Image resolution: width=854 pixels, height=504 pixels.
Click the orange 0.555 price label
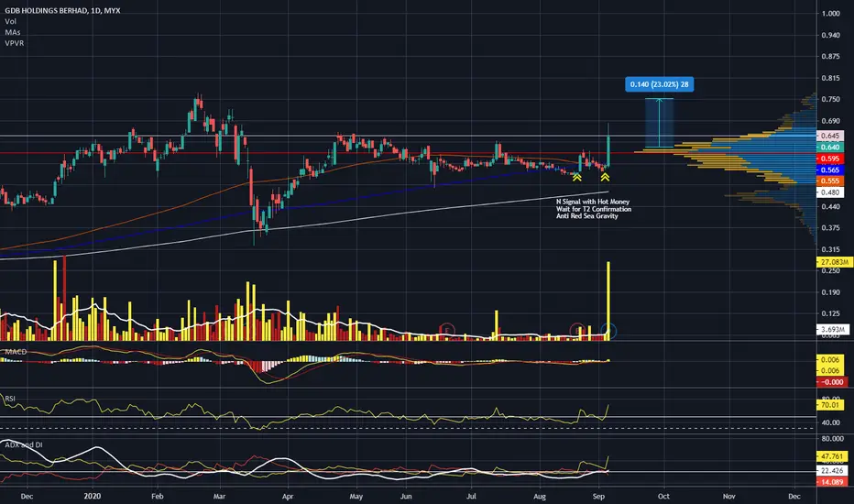(x=830, y=181)
